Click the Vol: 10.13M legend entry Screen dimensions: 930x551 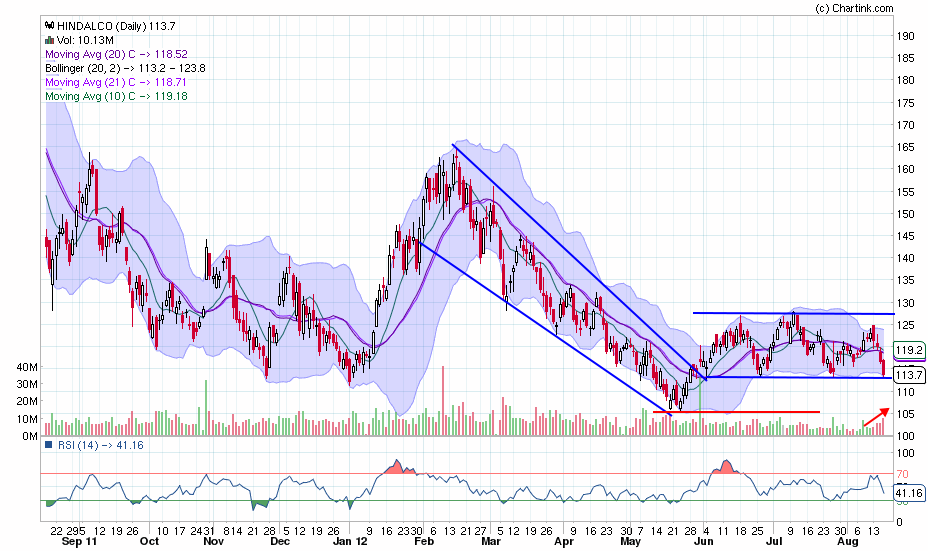pos(85,40)
